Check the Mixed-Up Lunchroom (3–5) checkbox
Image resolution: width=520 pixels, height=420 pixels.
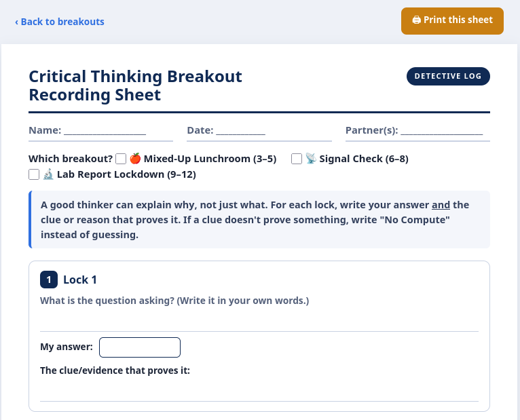(121, 159)
